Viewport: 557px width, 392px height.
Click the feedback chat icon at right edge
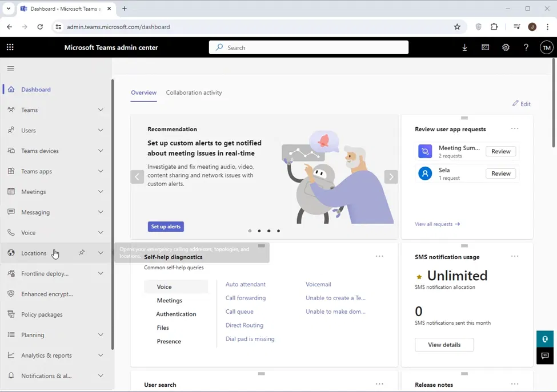click(x=545, y=356)
